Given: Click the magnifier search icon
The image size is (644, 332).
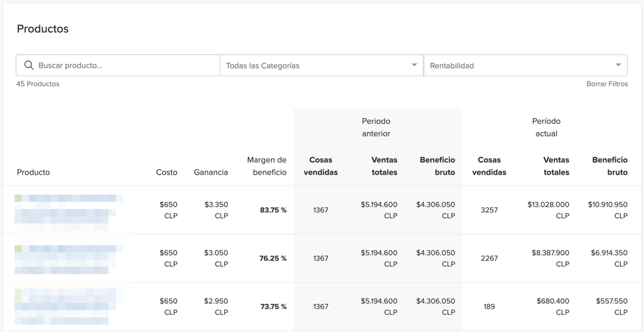Looking at the screenshot, I should 29,65.
